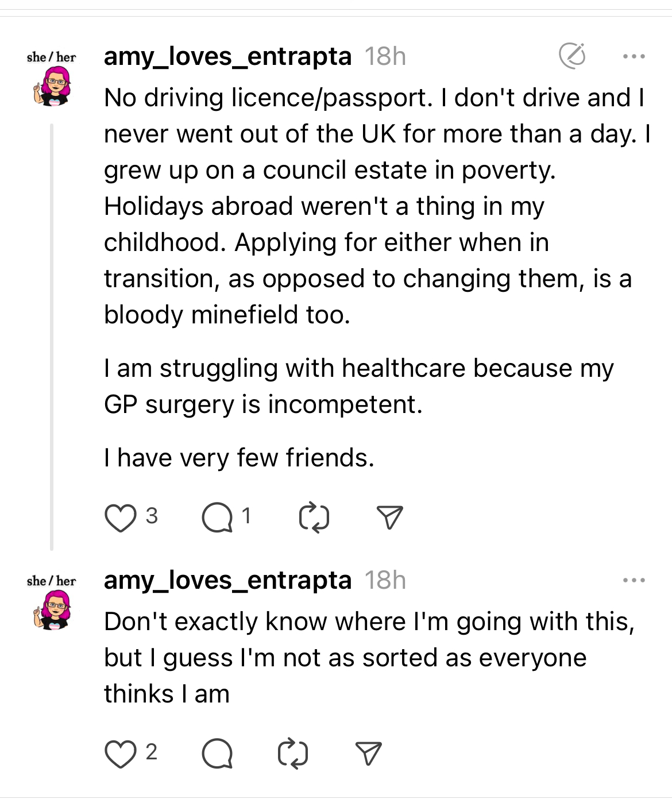This screenshot has width=672, height=799.
Task: Like the first post about driving licence
Action: [121, 518]
